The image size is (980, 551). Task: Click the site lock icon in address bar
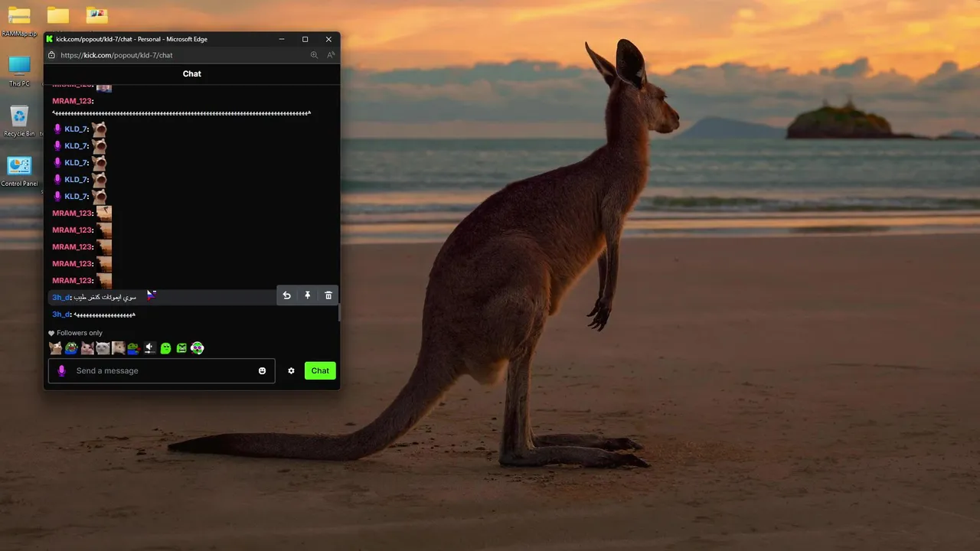click(51, 55)
